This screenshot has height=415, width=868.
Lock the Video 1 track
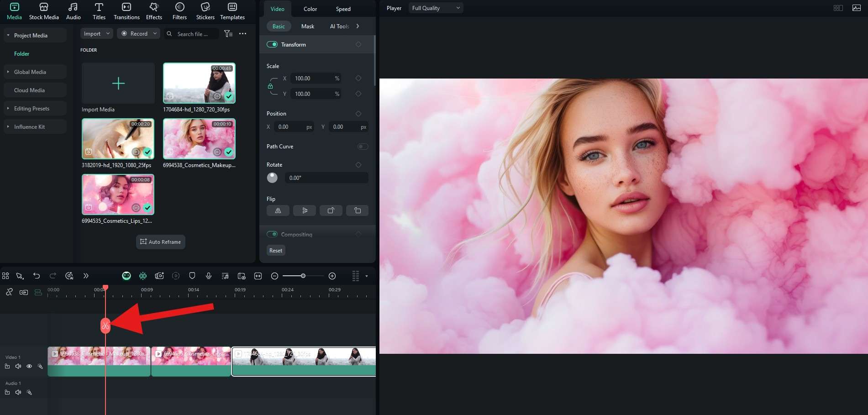[x=7, y=366]
